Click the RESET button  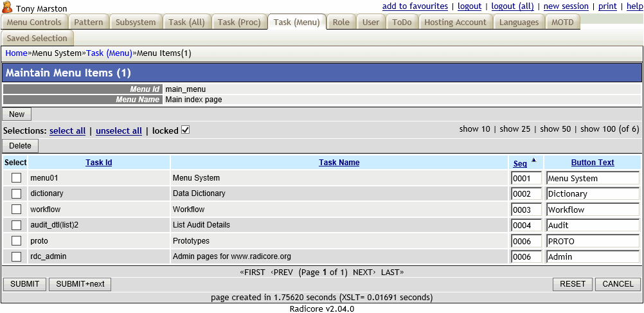click(x=572, y=284)
